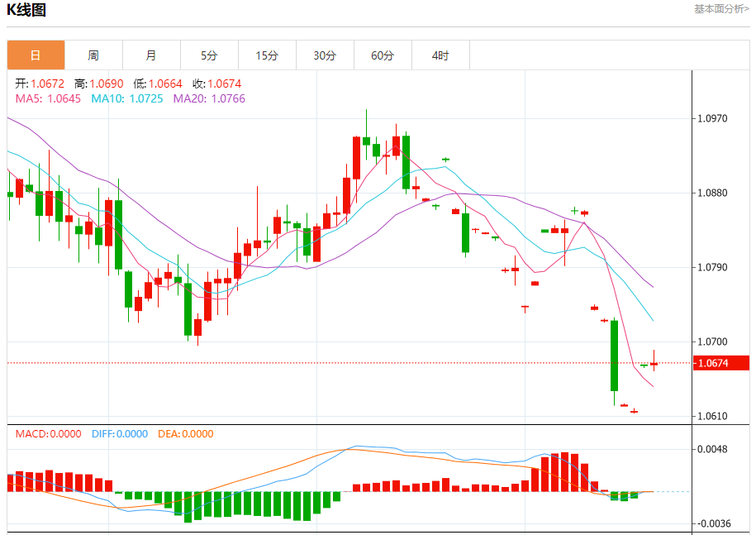Click the red 1.0674 current price tag

[720, 363]
